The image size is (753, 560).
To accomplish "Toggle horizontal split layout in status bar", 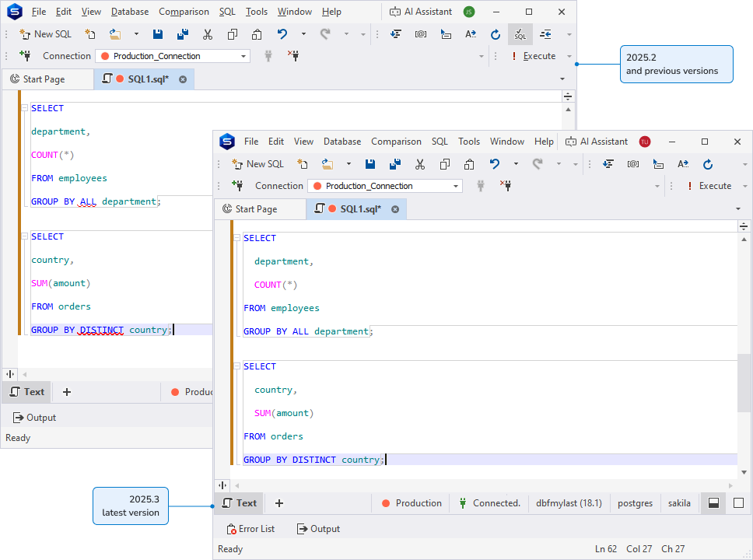I will (x=713, y=503).
